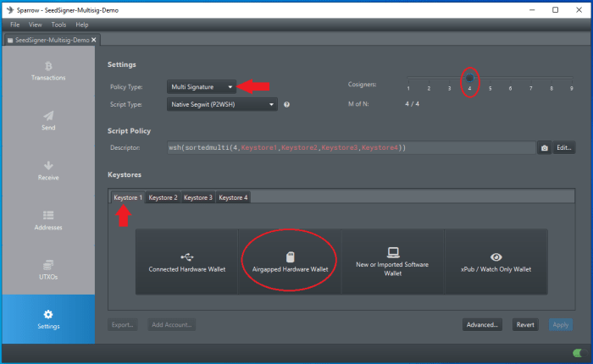This screenshot has width=593, height=364.
Task: Click the camera icon beside descriptor
Action: pyautogui.click(x=544, y=147)
